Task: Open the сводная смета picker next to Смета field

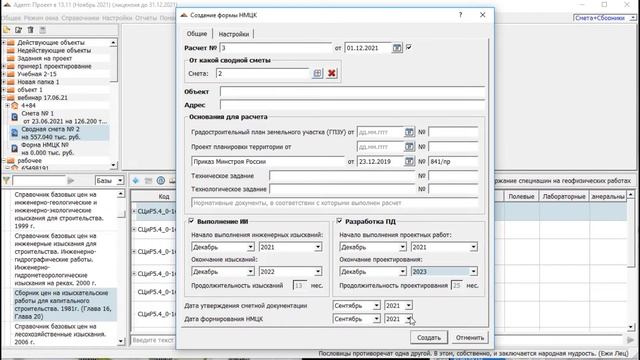Action: (318, 73)
